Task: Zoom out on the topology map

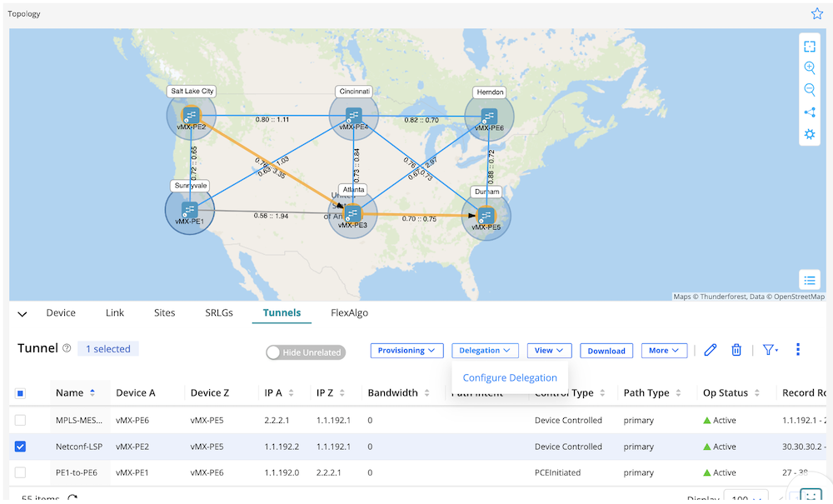Action: click(x=809, y=90)
